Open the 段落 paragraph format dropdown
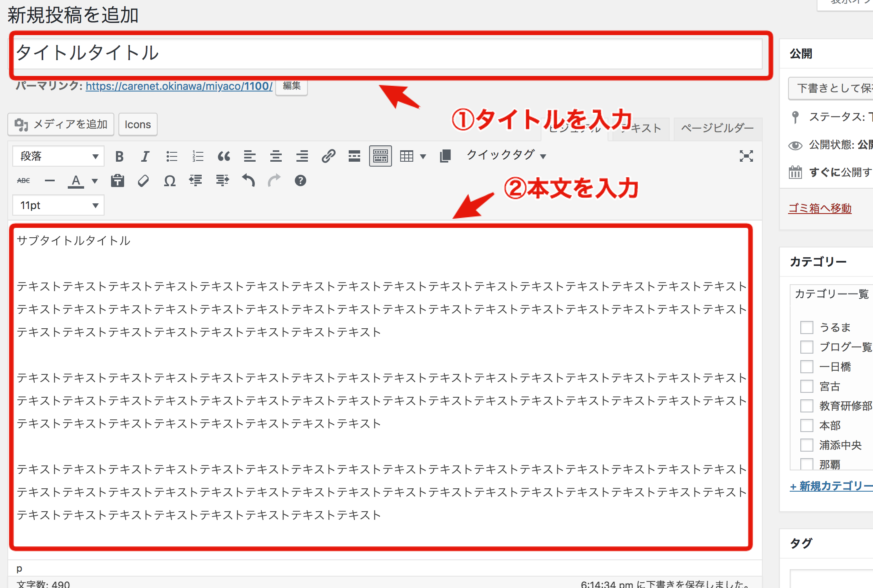The height and width of the screenshot is (588, 873). (x=58, y=156)
